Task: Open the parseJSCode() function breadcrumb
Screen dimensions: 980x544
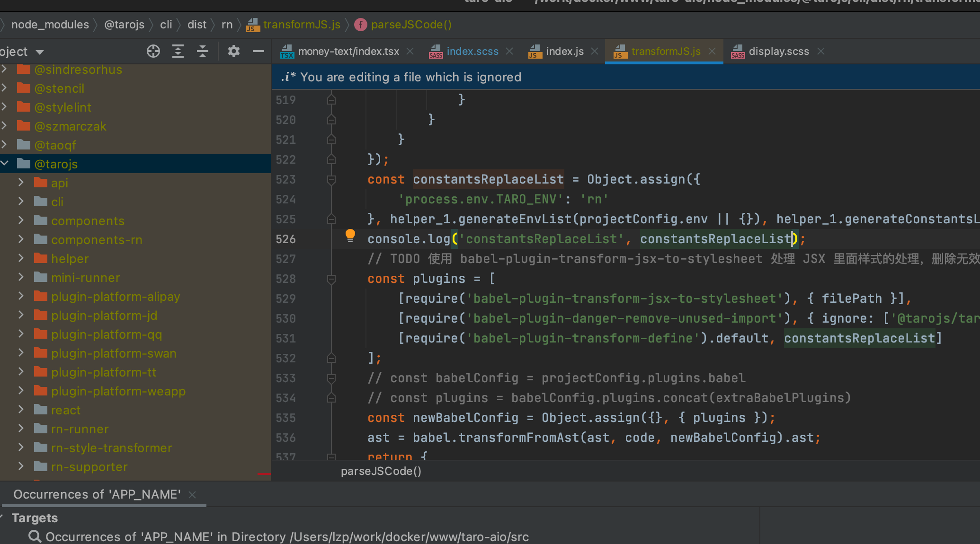Action: point(410,25)
